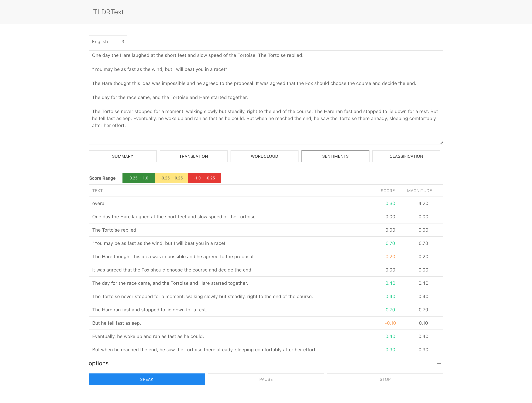Select the SENTIMENTS tab
Viewport: 532px width, 403px height.
pyautogui.click(x=335, y=156)
